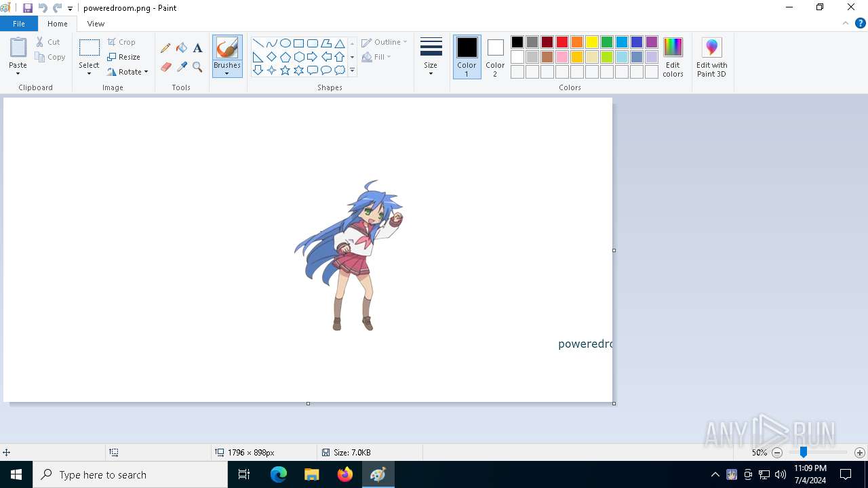Viewport: 868px width, 488px height.
Task: Choose the Rounded rectangle shape
Action: point(312,43)
